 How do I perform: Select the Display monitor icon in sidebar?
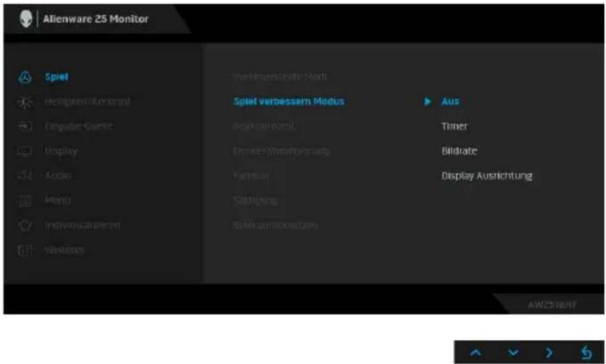pyautogui.click(x=25, y=151)
